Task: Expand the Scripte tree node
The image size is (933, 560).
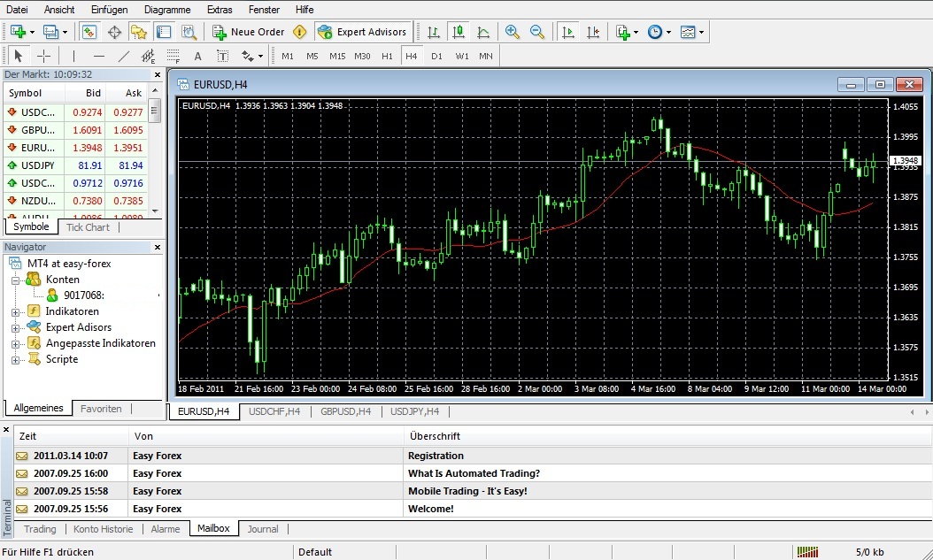Action: click(15, 360)
